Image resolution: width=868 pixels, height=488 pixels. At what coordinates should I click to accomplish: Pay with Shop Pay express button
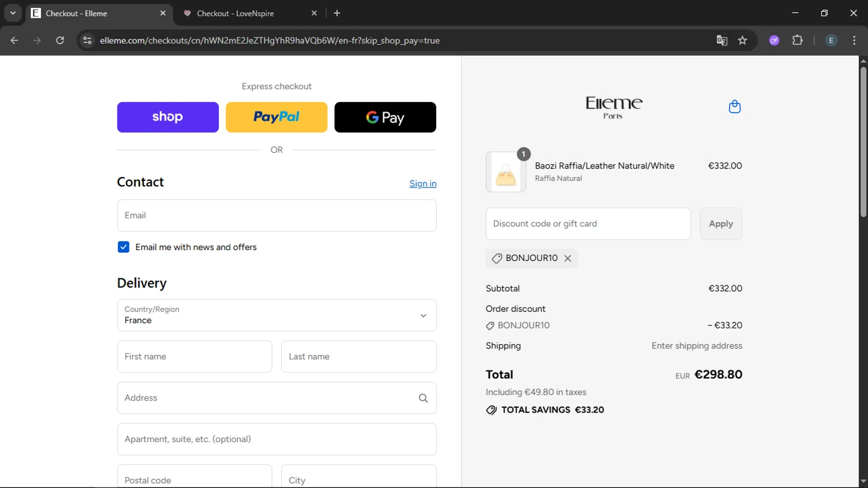pos(168,118)
